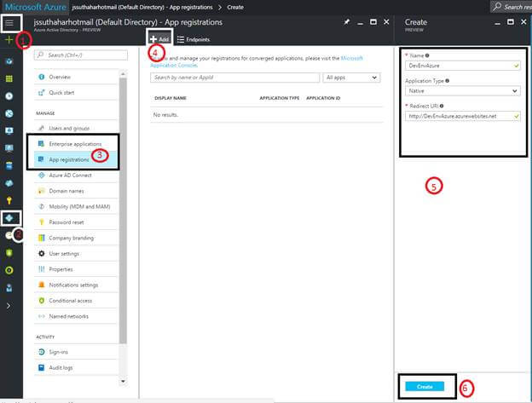
Task: Open the SQL databases icon in the sidebar
Action: click(9, 166)
